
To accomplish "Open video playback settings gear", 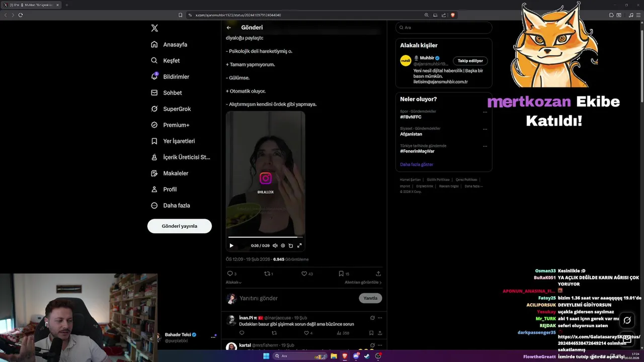I will point(283,245).
